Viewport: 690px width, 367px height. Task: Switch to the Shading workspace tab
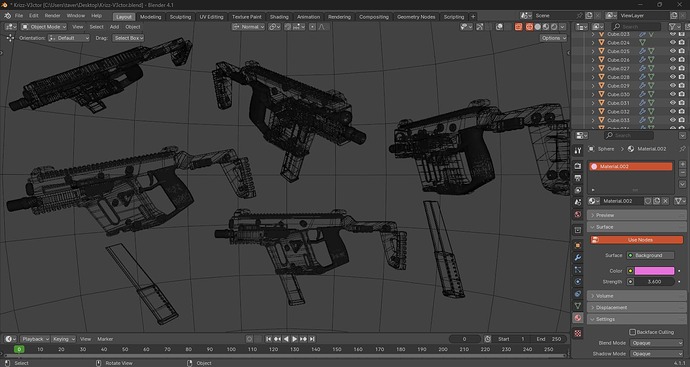279,17
